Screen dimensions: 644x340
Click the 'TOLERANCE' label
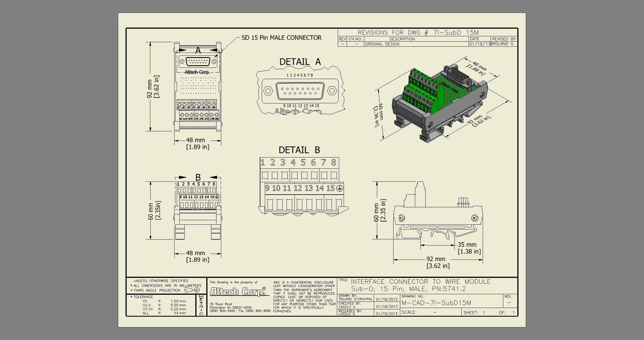pyautogui.click(x=143, y=297)
